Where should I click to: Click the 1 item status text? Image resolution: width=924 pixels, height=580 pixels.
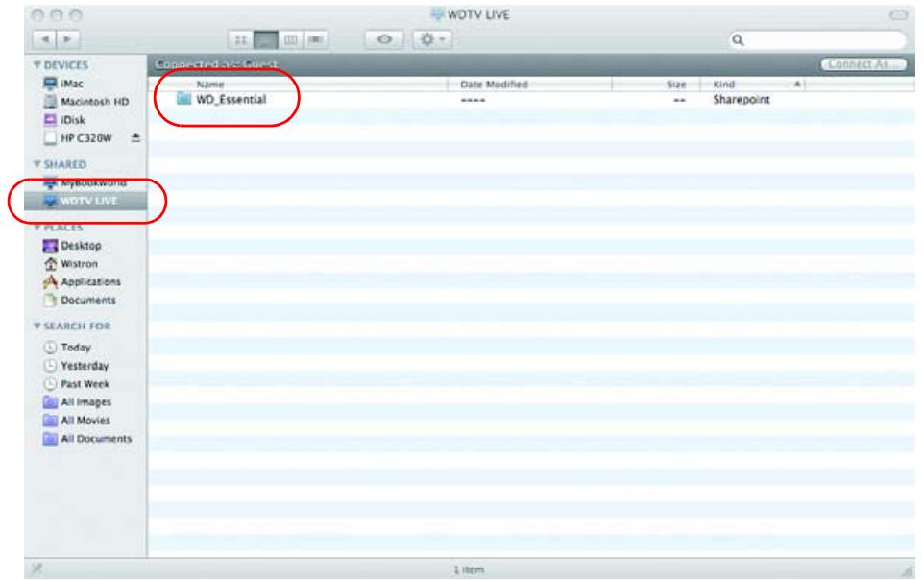tap(469, 570)
